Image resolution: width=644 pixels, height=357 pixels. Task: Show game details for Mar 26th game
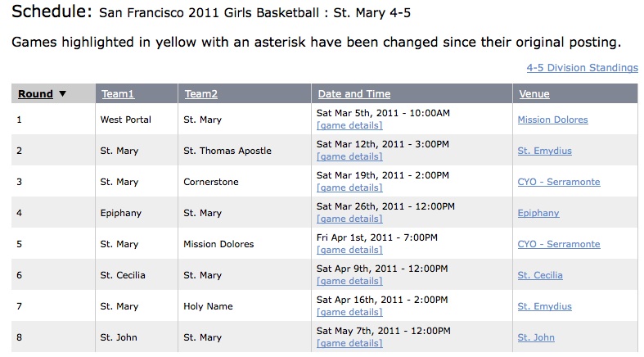click(x=349, y=219)
